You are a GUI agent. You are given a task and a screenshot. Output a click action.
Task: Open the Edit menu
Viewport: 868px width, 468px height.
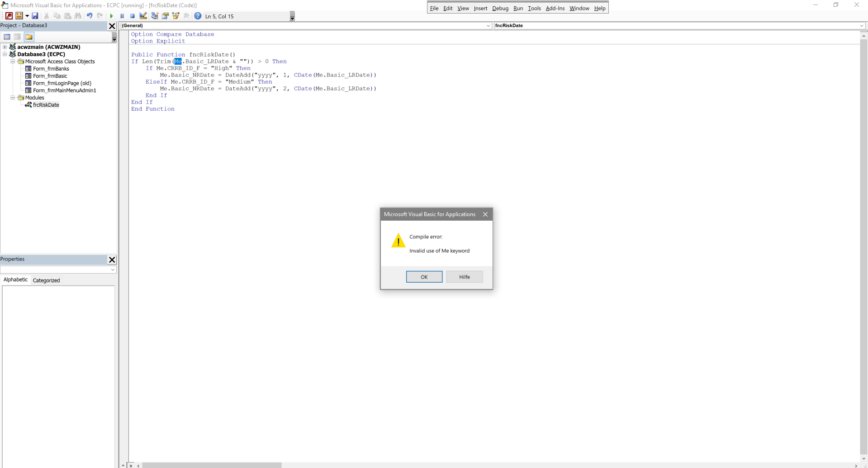[448, 8]
